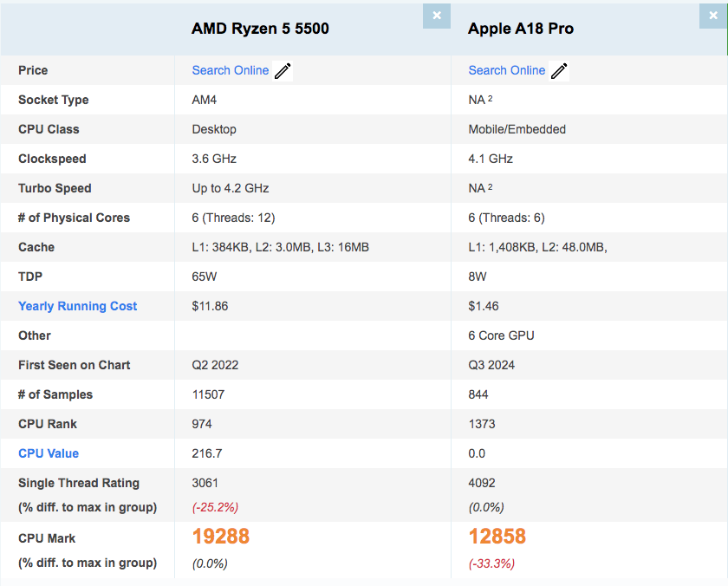This screenshot has height=586, width=728.
Task: Click the 6 (Threads: 12) cores value
Action: pos(233,218)
